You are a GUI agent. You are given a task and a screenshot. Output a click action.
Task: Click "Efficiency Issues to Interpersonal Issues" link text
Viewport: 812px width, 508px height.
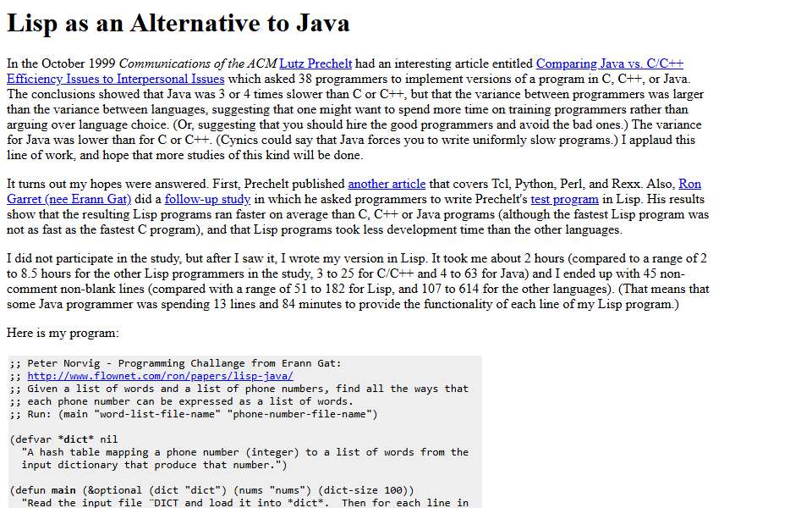[x=116, y=79]
